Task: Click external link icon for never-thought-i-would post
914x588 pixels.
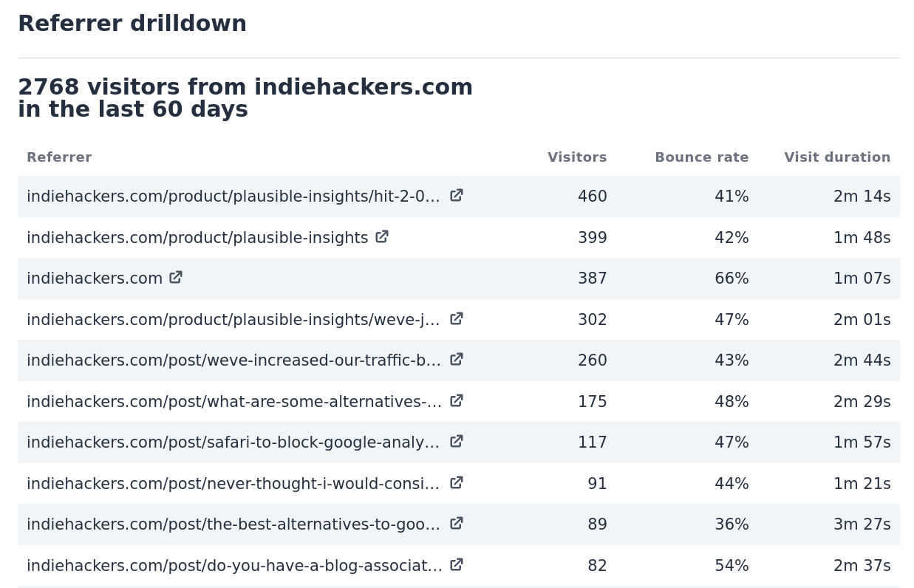Action: coord(456,482)
